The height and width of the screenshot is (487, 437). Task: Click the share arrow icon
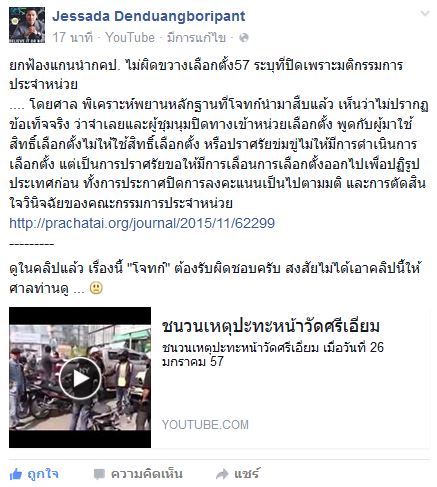(222, 474)
